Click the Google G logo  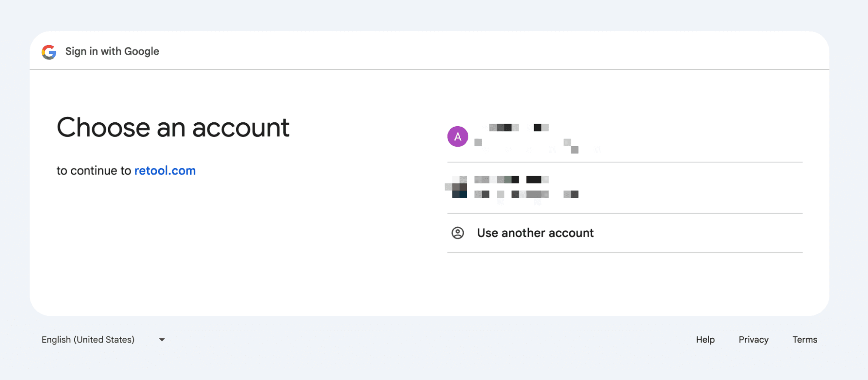pyautogui.click(x=49, y=52)
